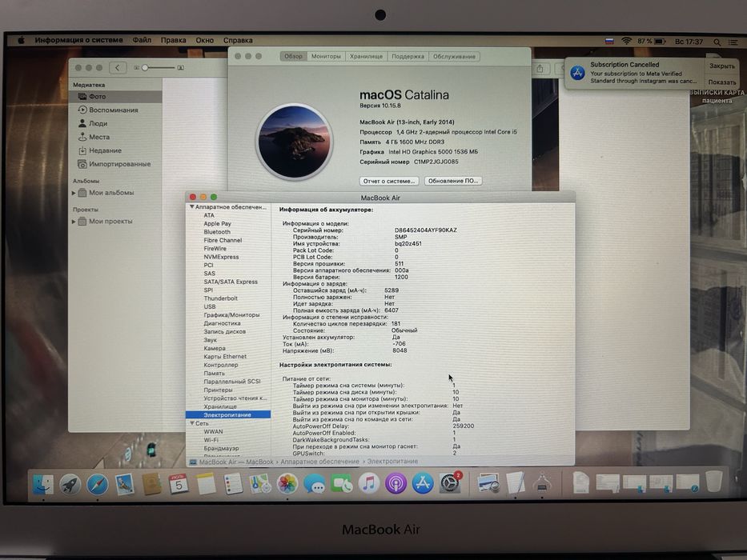This screenshot has height=560, width=747.
Task: Click back arrow in Photos toolbar
Action: coord(118,68)
